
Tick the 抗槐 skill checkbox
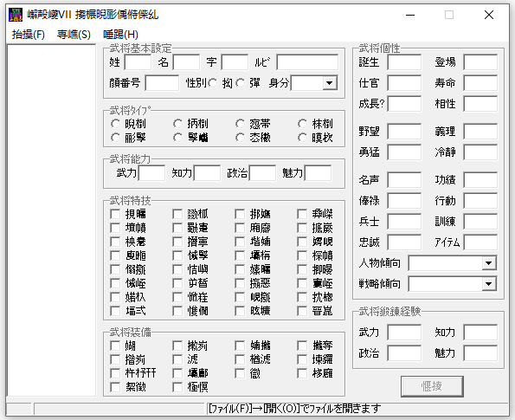tap(302, 297)
